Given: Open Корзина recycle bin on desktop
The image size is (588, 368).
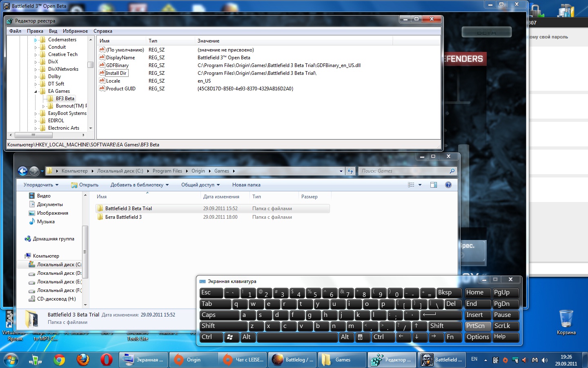Looking at the screenshot, I should click(566, 323).
